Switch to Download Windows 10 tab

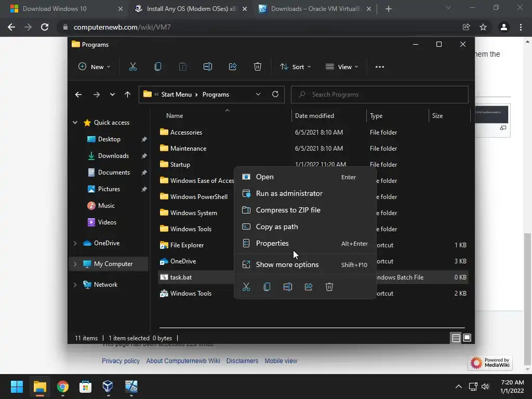click(x=66, y=9)
